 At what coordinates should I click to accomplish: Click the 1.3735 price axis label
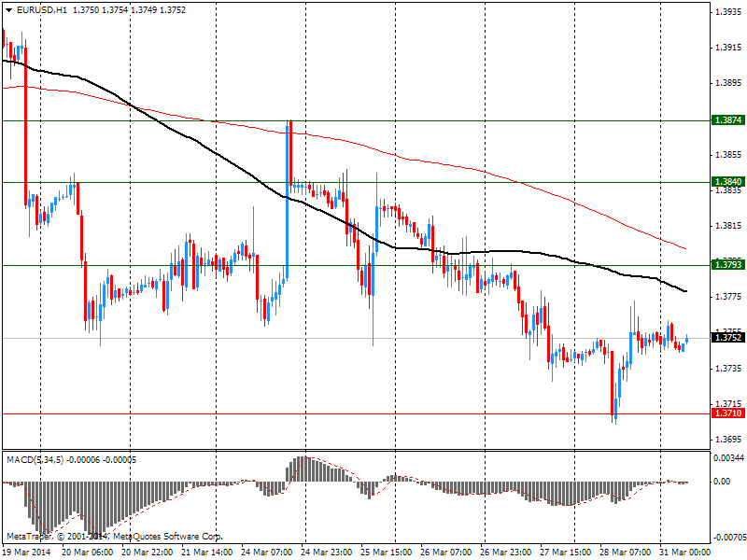[728, 369]
